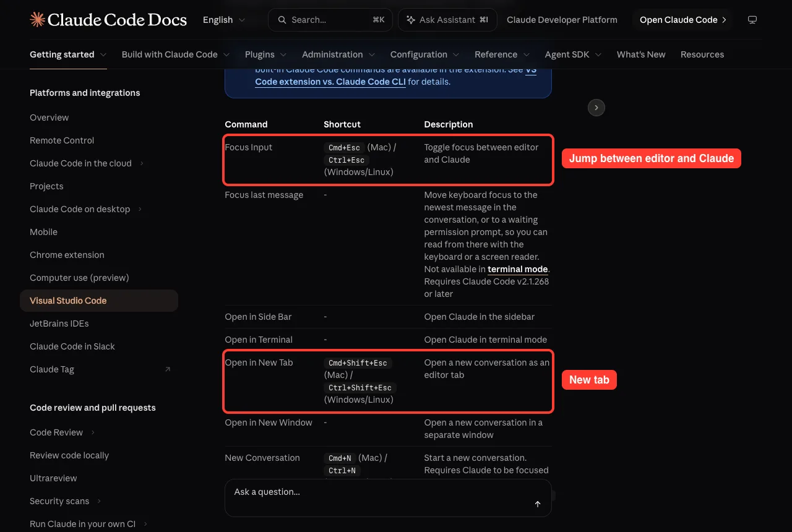This screenshot has height=532, width=792.
Task: Expand the Configuration menu
Action: (x=425, y=54)
